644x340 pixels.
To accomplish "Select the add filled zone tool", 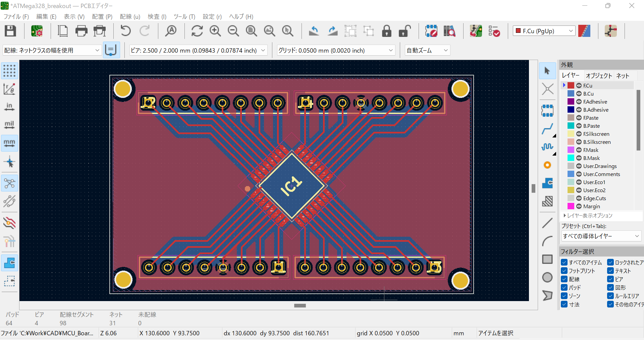I will click(547, 183).
